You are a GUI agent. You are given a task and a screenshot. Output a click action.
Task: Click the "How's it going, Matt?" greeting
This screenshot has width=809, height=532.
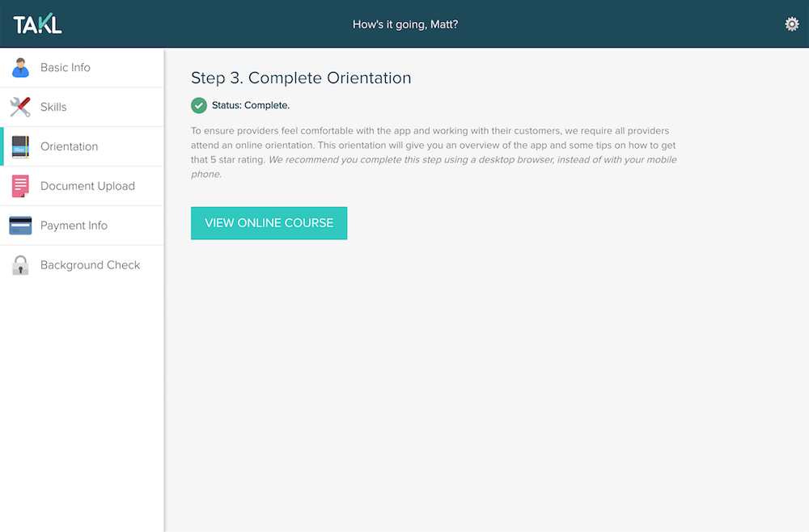[x=405, y=24]
